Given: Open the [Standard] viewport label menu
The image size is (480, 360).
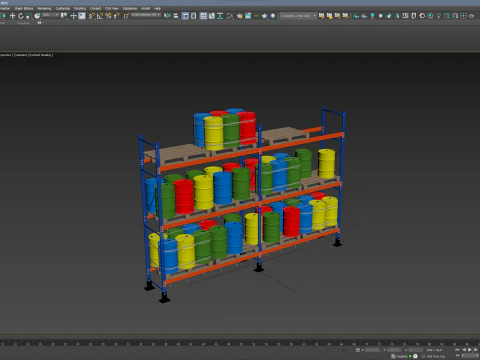Looking at the screenshot, I should [x=21, y=55].
